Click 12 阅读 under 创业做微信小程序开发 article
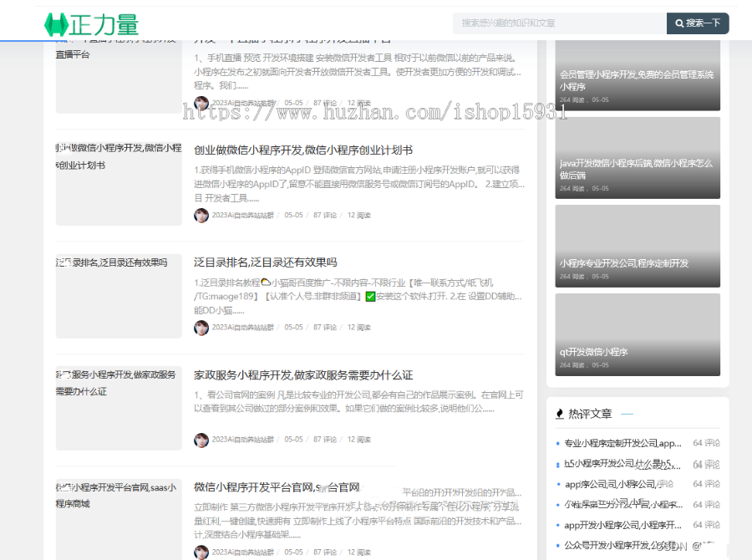Screen dimensions: 752x560 358,216
